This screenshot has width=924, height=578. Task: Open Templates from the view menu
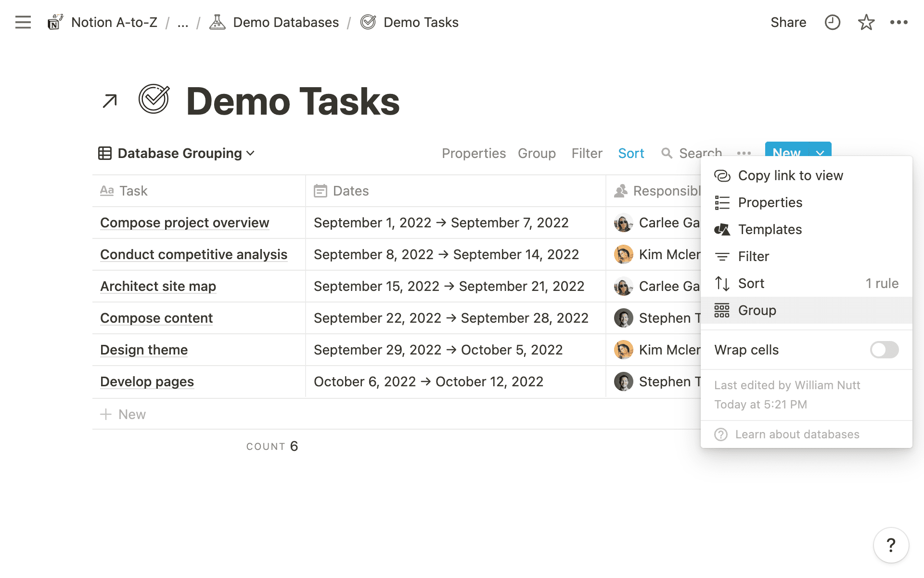coord(770,229)
